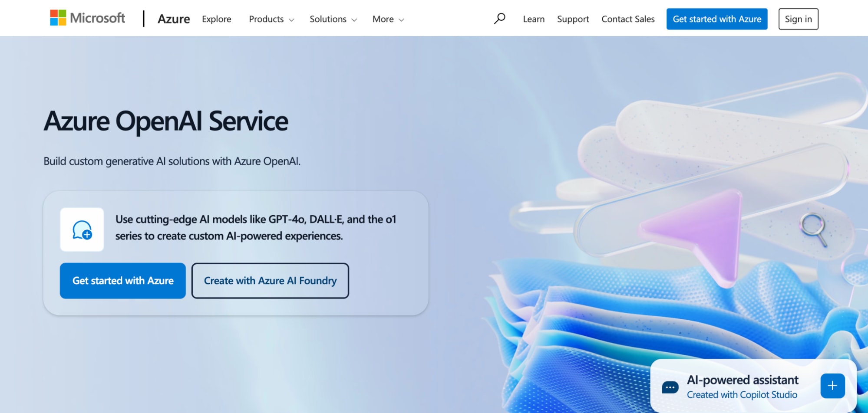Click the chat bubble plus icon
The width and height of the screenshot is (868, 413).
(x=82, y=229)
